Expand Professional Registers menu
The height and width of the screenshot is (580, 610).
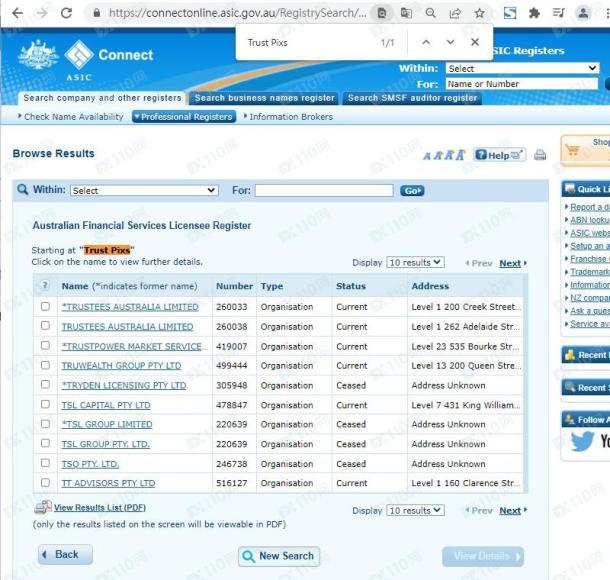pos(184,117)
